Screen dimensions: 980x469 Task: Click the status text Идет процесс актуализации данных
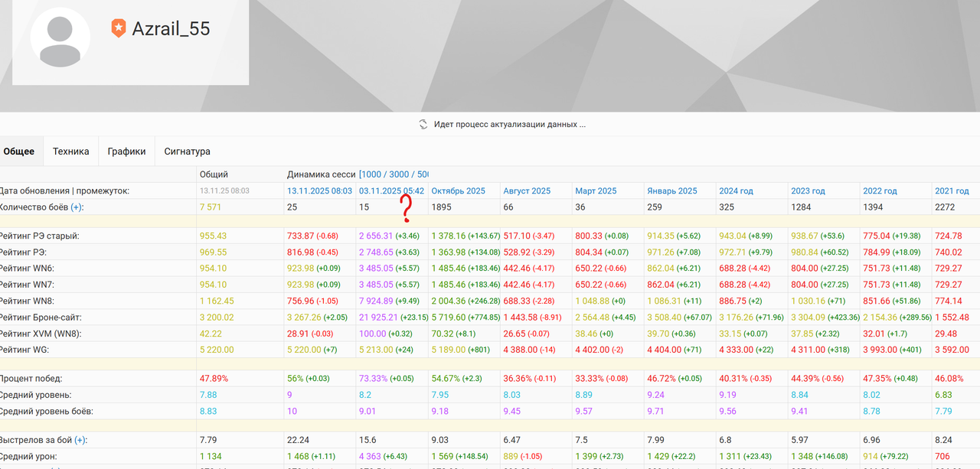pos(510,124)
